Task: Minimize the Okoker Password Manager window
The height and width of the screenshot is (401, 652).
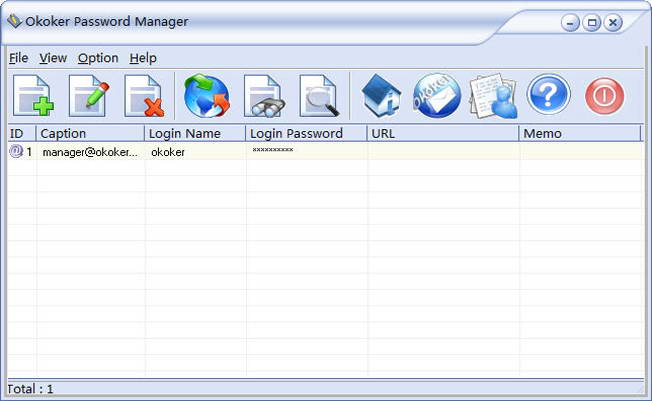Action: point(570,22)
